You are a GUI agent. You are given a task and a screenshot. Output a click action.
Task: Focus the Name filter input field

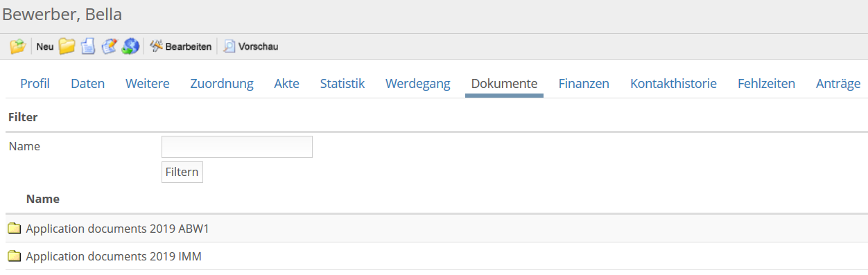[237, 147]
